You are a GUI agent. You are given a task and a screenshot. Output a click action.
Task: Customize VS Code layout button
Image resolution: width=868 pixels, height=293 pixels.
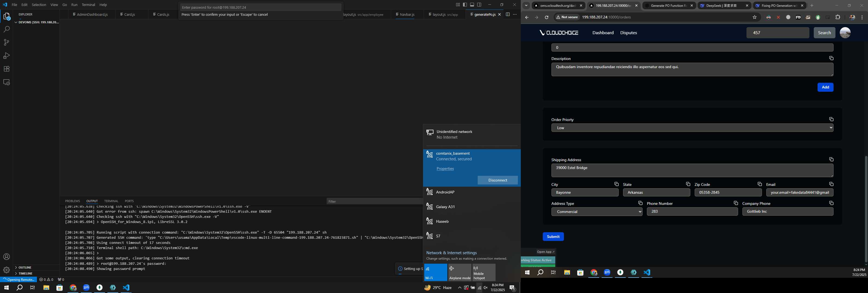click(458, 5)
